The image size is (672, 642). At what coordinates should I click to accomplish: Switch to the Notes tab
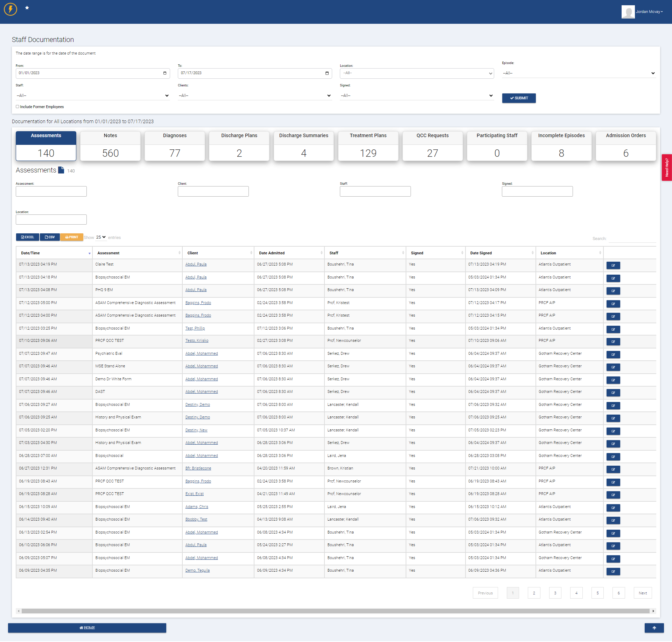coord(110,146)
